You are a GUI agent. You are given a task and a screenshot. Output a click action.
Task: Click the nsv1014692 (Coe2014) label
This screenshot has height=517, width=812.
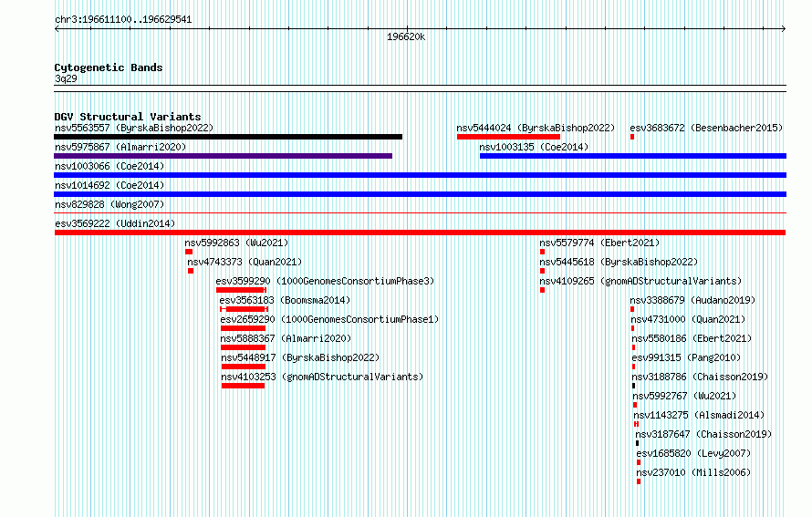(109, 185)
